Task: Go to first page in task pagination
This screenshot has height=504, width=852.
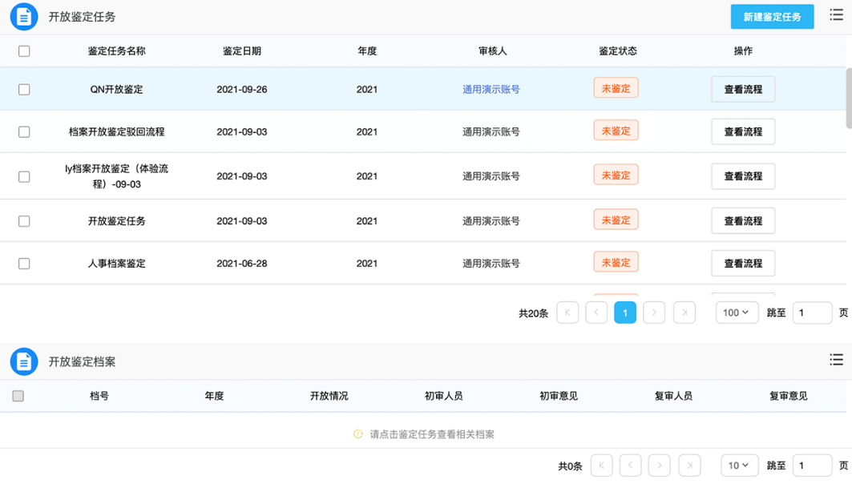Action: [567, 312]
